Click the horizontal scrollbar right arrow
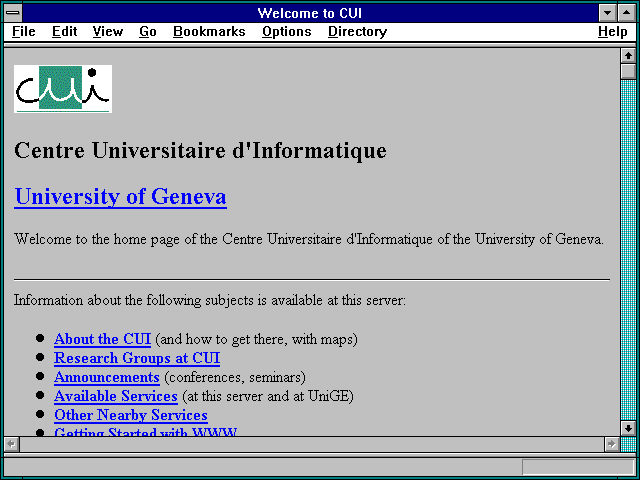The image size is (640, 480). click(x=611, y=444)
